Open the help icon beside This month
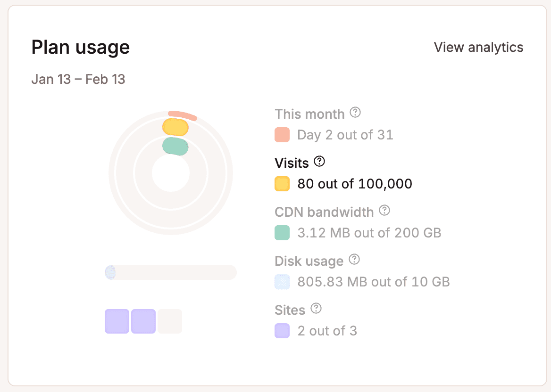 (356, 113)
